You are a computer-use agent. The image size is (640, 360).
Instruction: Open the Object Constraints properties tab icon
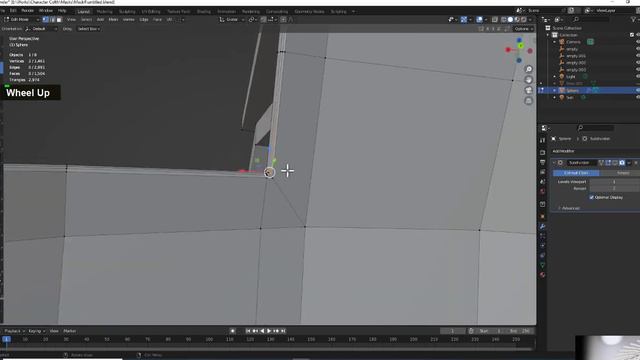click(542, 256)
